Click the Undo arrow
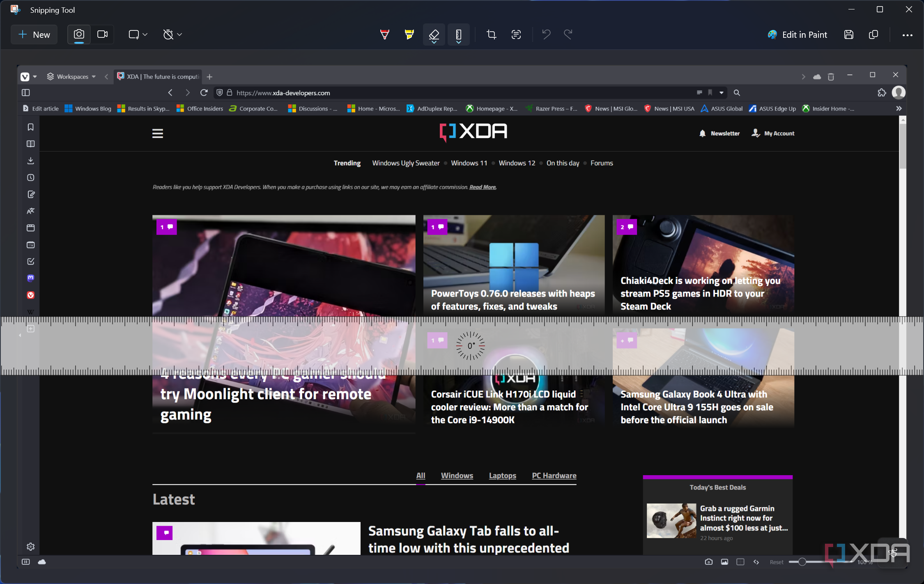This screenshot has width=924, height=584. tap(546, 34)
